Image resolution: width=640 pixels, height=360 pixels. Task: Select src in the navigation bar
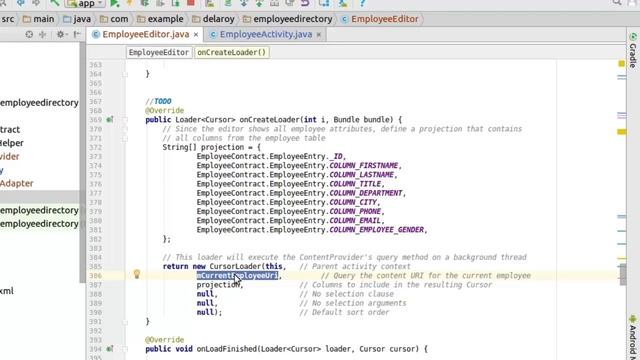click(8, 19)
